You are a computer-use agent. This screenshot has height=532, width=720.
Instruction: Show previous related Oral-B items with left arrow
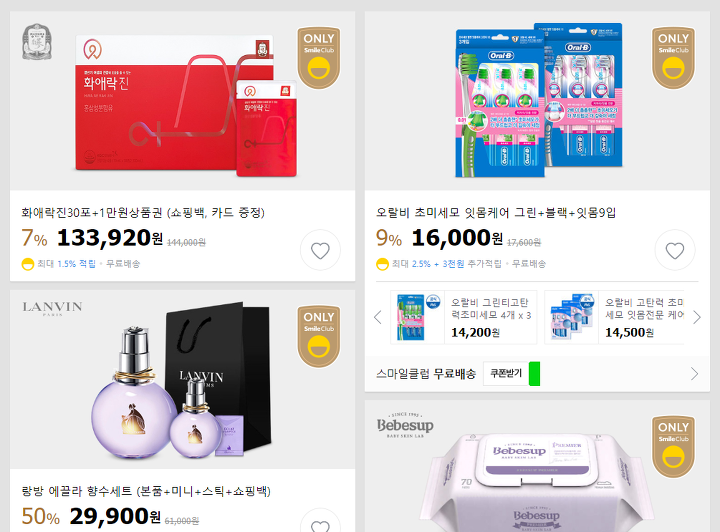pyautogui.click(x=378, y=317)
